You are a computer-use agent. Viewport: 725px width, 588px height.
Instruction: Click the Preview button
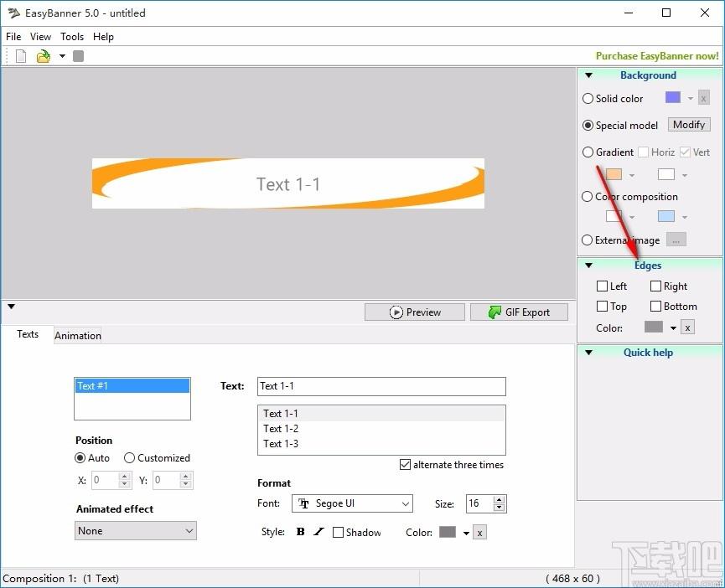(415, 312)
